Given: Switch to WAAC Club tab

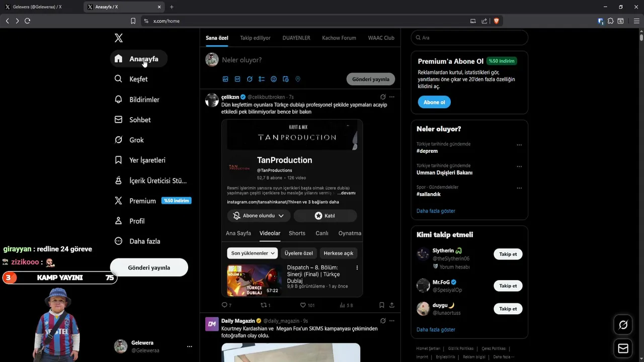Looking at the screenshot, I should (381, 38).
